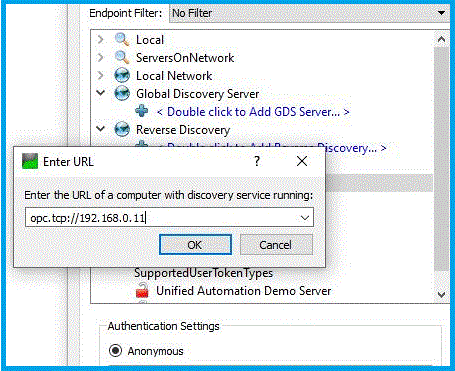Click the ServersOnNetwork magnifier icon

(x=122, y=58)
